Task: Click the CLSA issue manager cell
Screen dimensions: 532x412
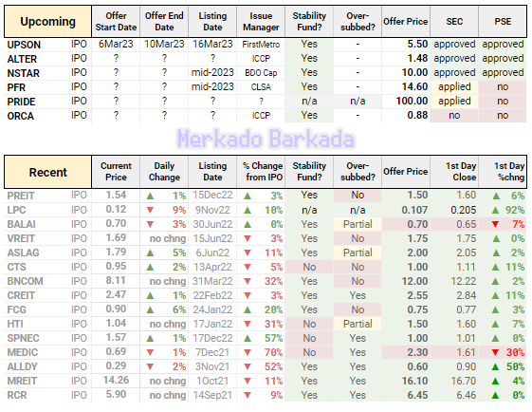Action: pyautogui.click(x=261, y=87)
